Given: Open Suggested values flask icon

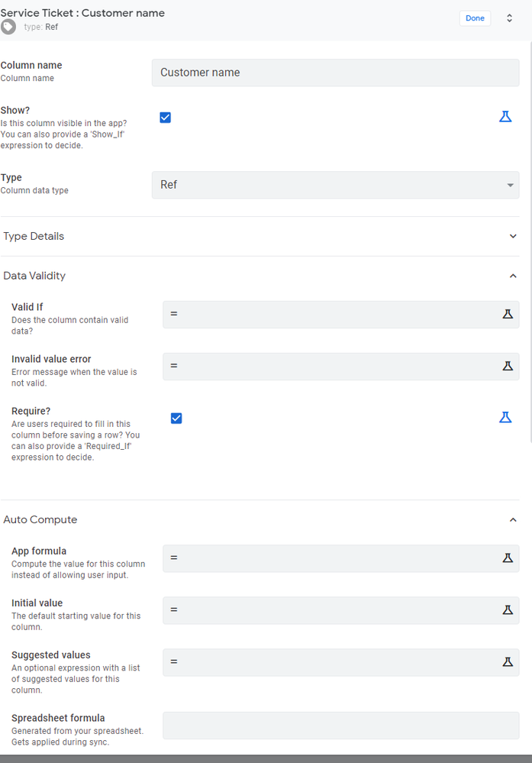Looking at the screenshot, I should click(x=508, y=661).
